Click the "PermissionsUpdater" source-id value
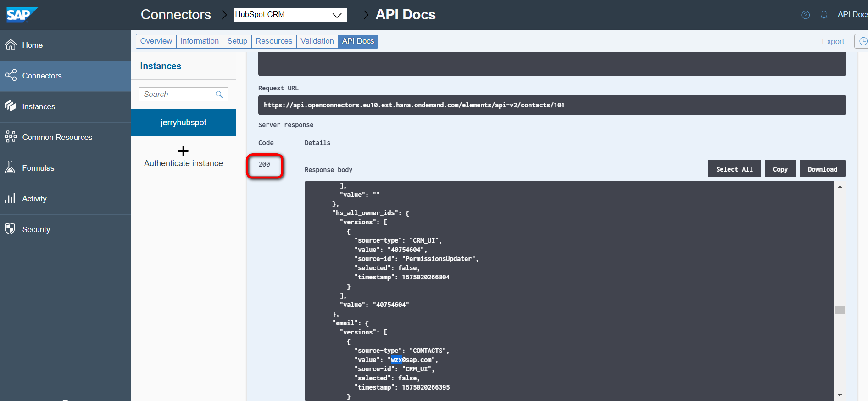Viewport: 868px width, 401px height. pos(439,259)
